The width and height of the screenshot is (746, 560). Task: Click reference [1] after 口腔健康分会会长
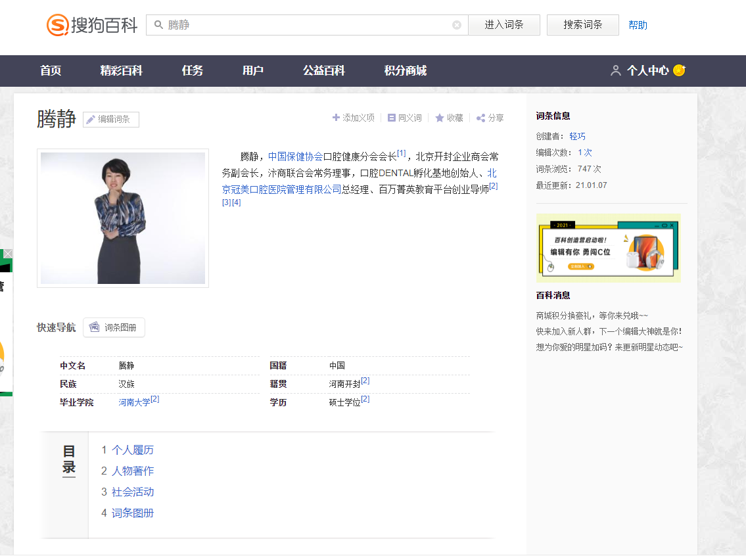(x=401, y=153)
